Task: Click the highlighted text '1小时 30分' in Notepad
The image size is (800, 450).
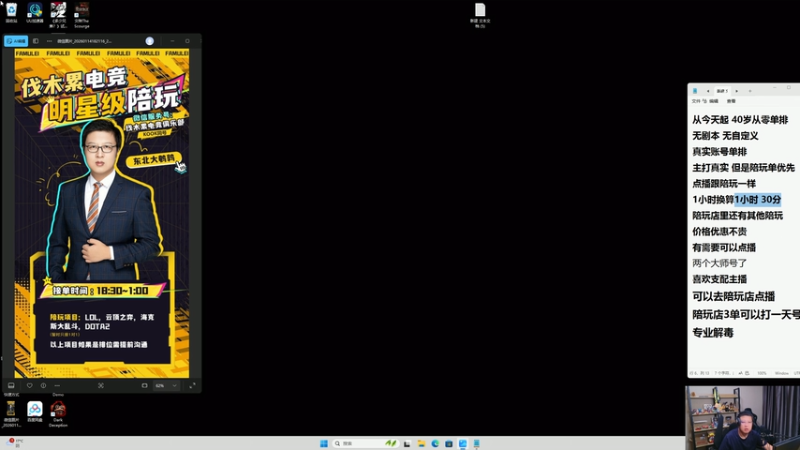Action: tap(758, 199)
